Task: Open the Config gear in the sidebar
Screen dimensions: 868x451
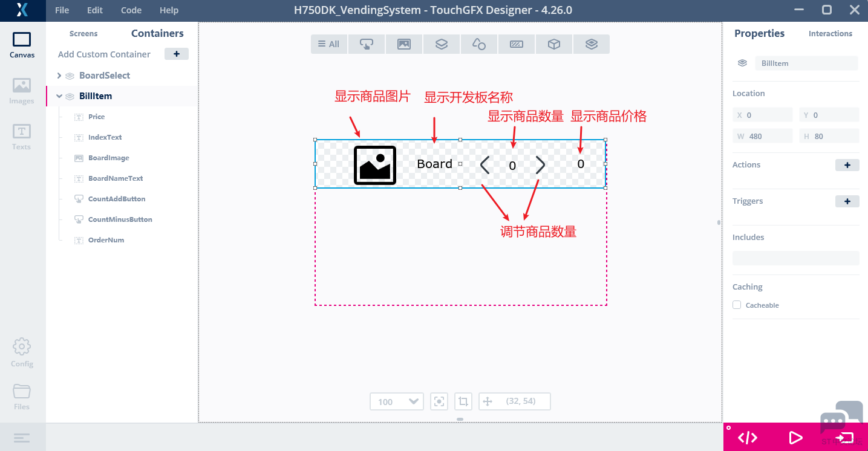Action: point(22,353)
